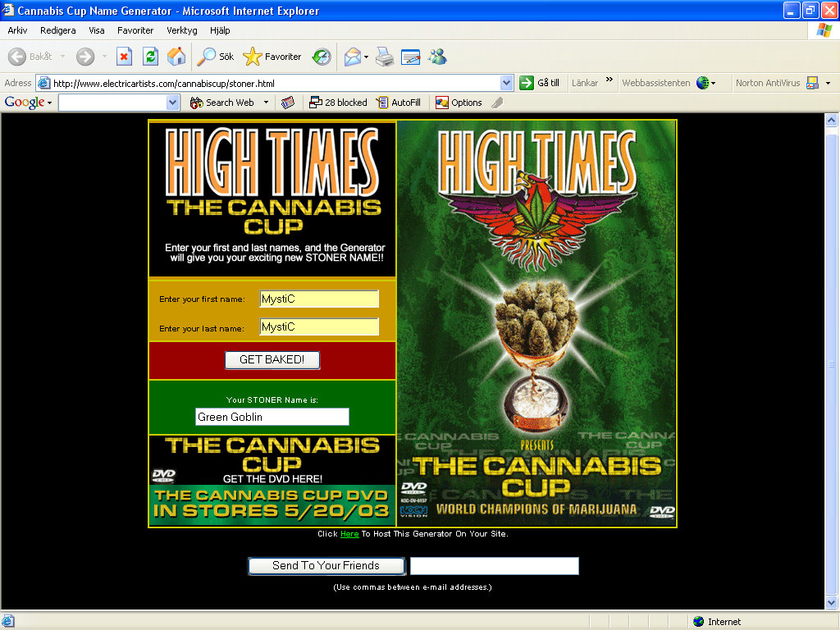
Task: Click the Gå till go button
Action: pos(540,83)
